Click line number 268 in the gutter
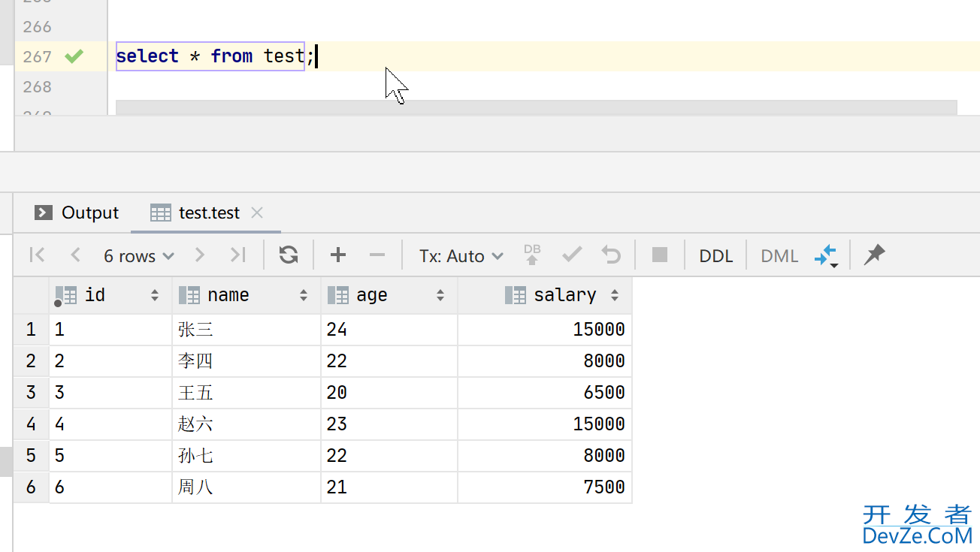This screenshot has height=552, width=980. [37, 86]
